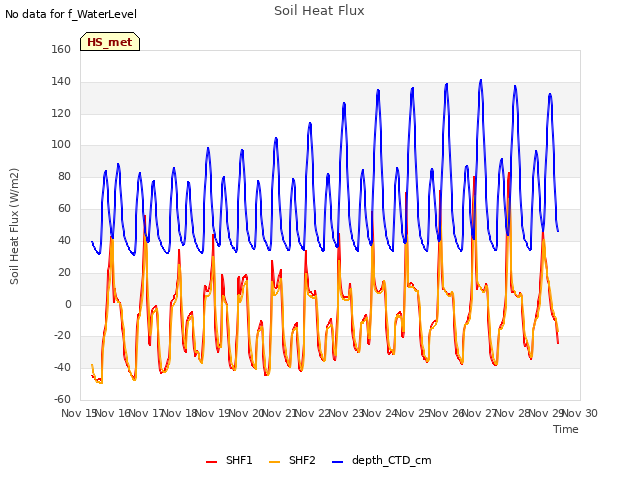Toggle the depth_CTD_cm legend entry
640x480 pixels.
point(382,460)
